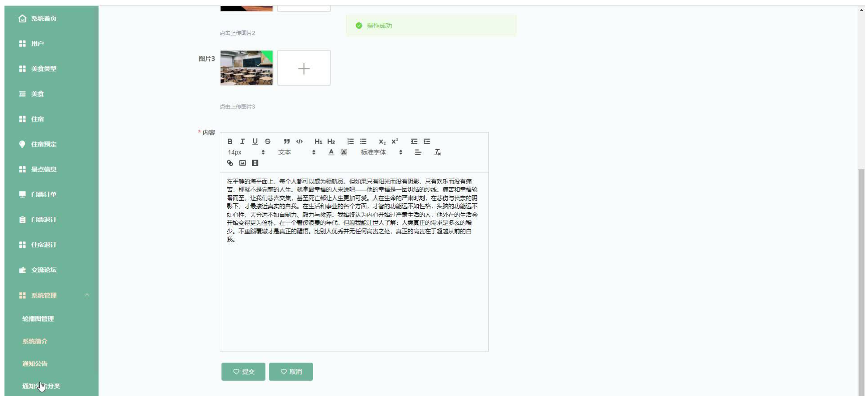Open the 美食类型 menu item
Viewport: 868px width, 396px height.
coord(51,69)
